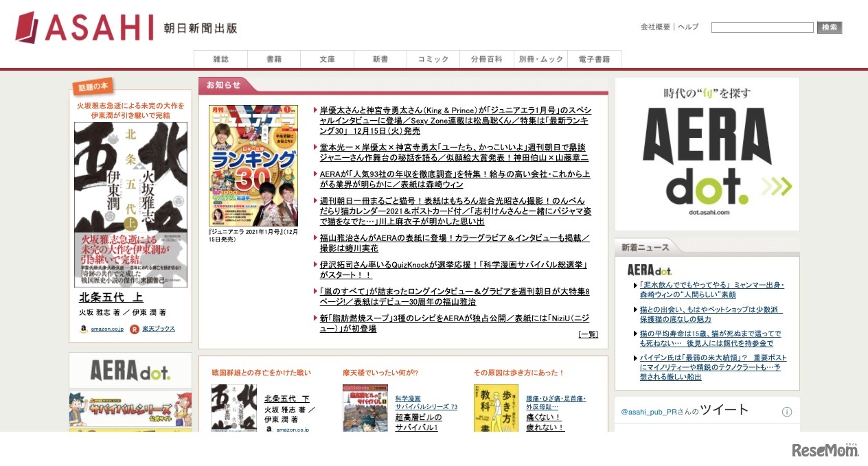The width and height of the screenshot is (868, 466).
Task: Click the Rakuten Books icon under 北条五代 上
Action: (135, 329)
